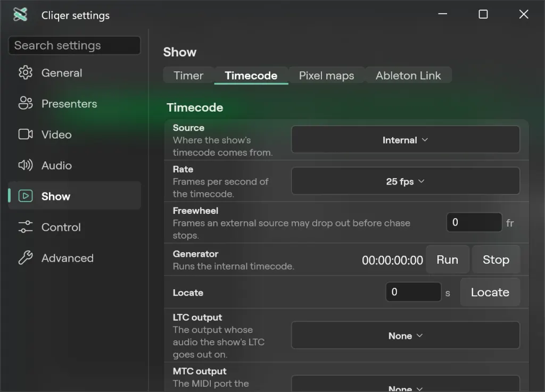Screen dimensions: 545x392
Task: Close the Cliqer settings window
Action: point(524,14)
